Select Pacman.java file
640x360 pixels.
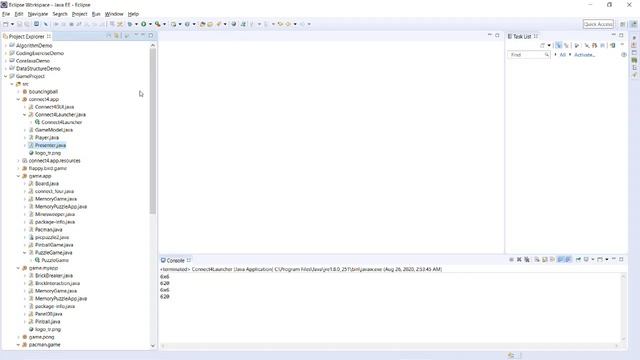point(48,230)
